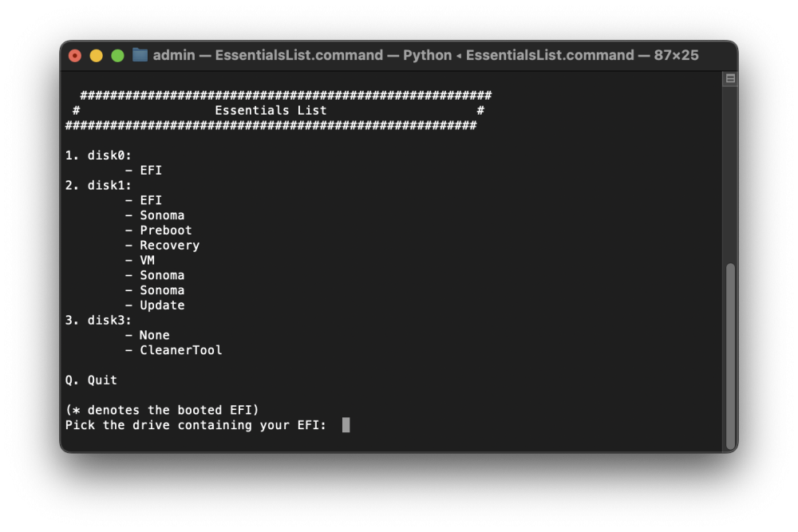Click the window title text 'admin — EssentialsList.command'
The width and height of the screenshot is (798, 532).
(268, 55)
